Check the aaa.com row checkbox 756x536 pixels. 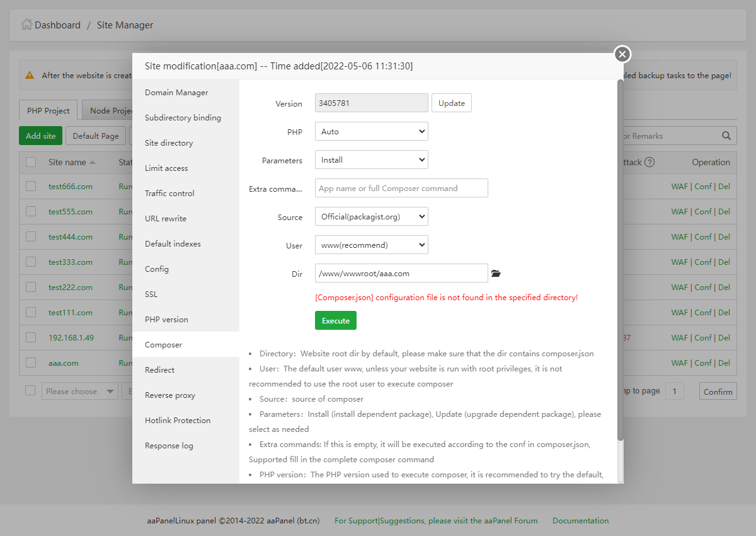coord(31,363)
